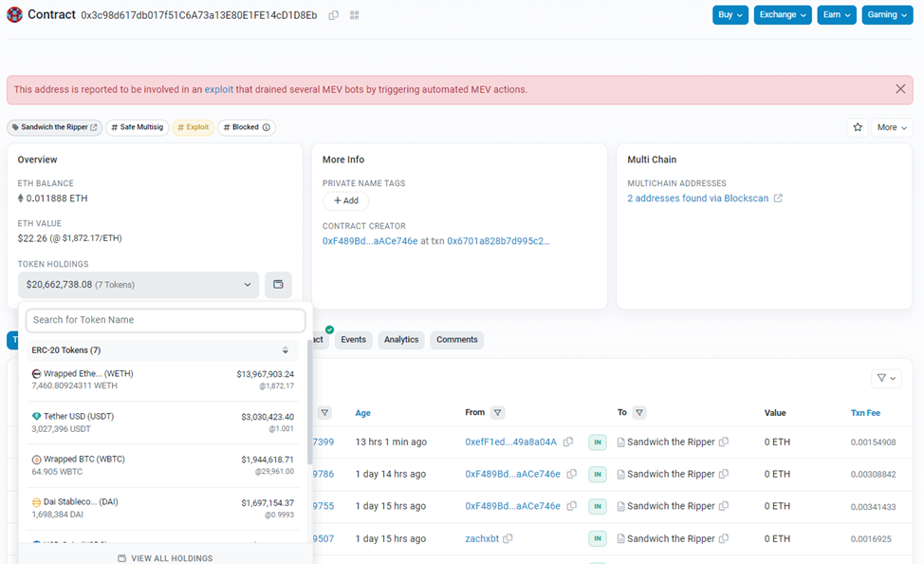
Task: Switch to the Comments tab
Action: [x=456, y=340]
